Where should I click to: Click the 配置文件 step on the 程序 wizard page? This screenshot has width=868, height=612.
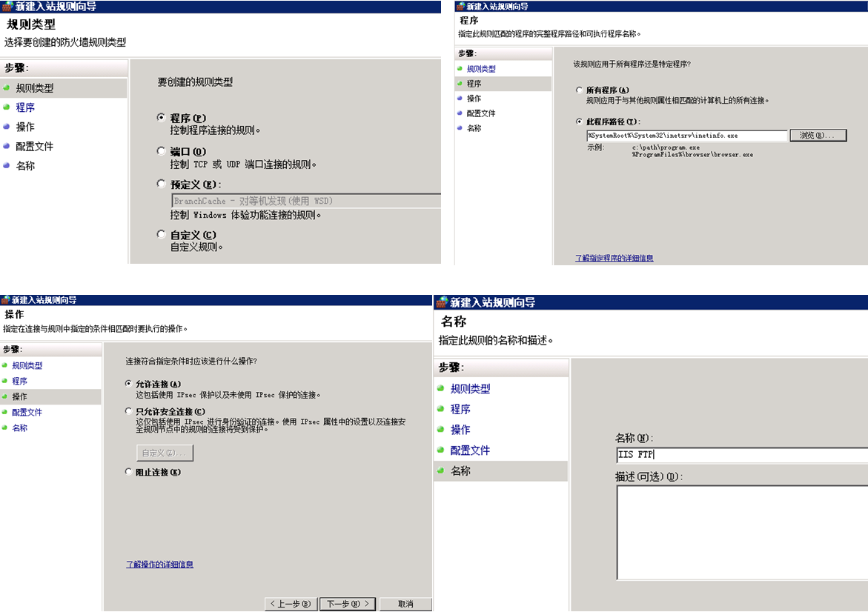click(480, 113)
